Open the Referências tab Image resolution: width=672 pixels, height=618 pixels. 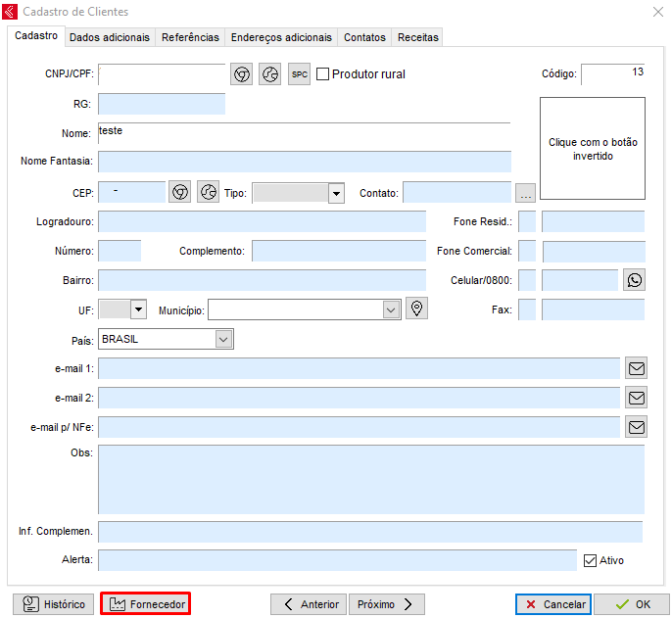[190, 38]
